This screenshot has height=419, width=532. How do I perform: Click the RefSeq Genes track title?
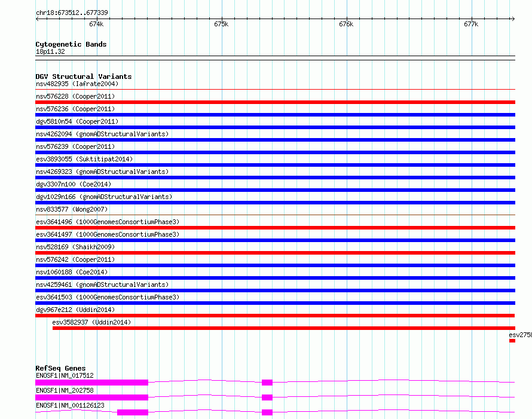click(x=60, y=368)
